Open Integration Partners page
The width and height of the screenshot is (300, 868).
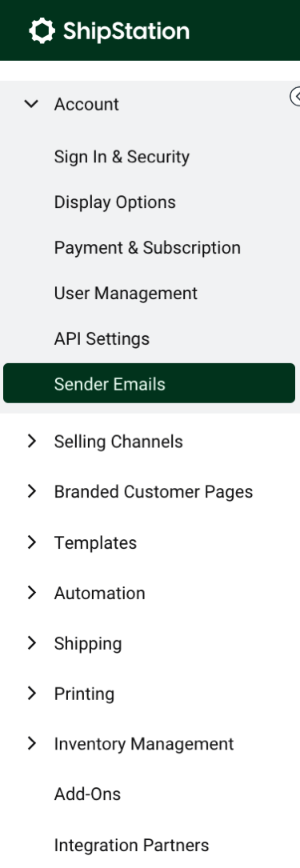pos(131,846)
